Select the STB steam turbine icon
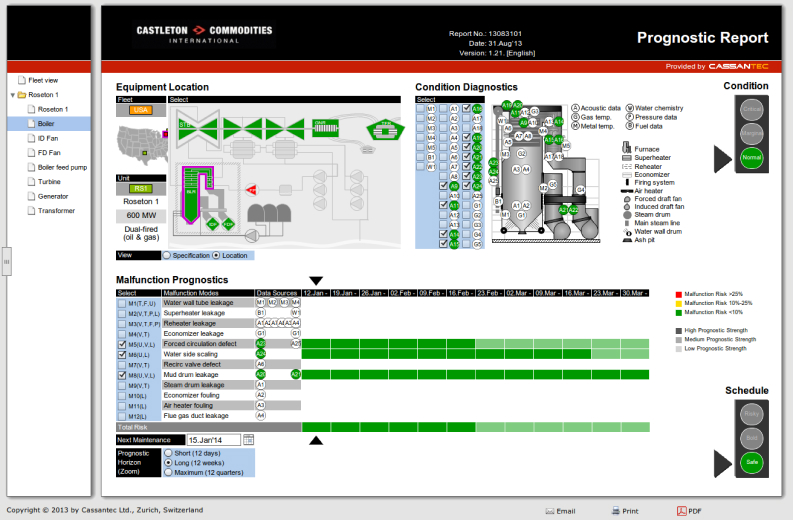 point(198,128)
